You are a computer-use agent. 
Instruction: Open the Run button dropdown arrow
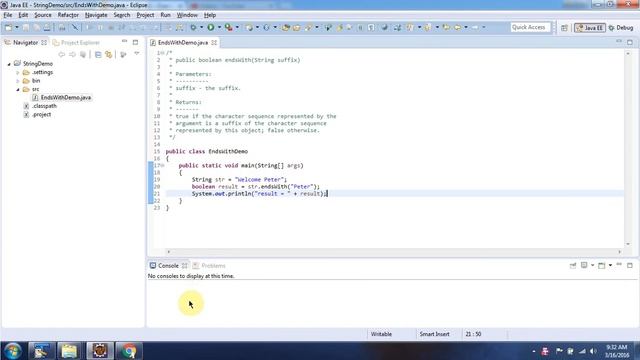(x=219, y=27)
